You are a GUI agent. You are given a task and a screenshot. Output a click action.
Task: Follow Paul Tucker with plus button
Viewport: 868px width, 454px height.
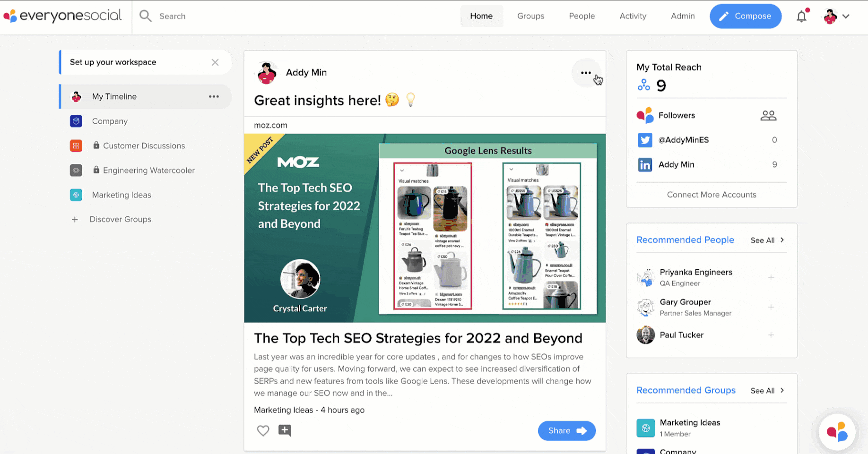tap(771, 335)
